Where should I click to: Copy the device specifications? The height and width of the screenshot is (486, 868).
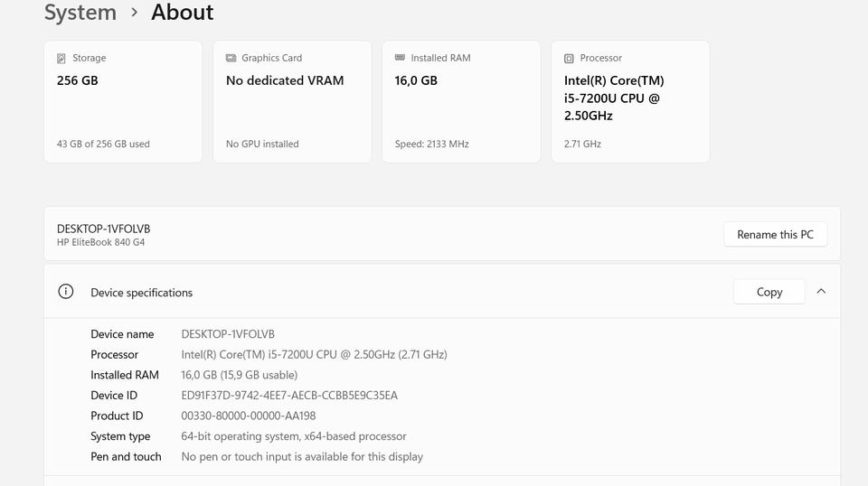pyautogui.click(x=769, y=292)
